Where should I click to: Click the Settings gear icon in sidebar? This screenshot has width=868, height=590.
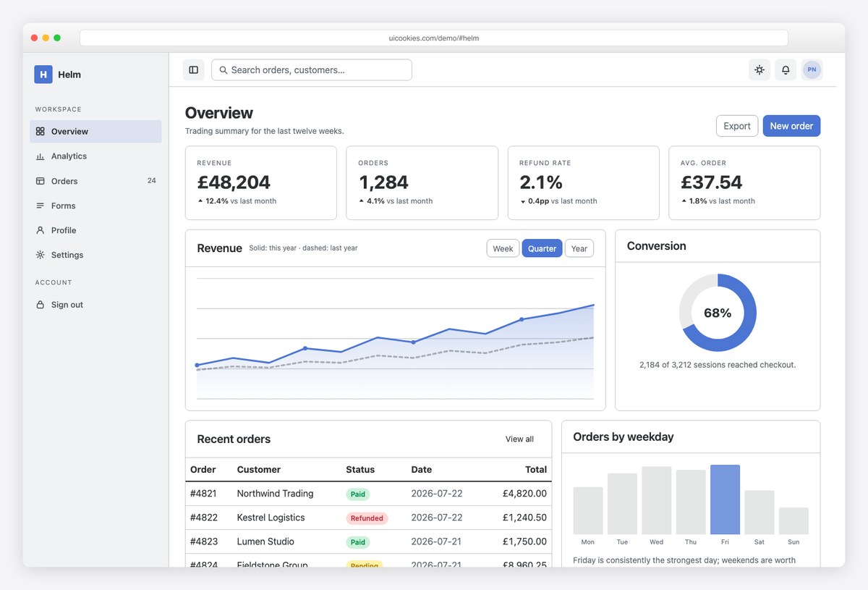click(x=41, y=255)
